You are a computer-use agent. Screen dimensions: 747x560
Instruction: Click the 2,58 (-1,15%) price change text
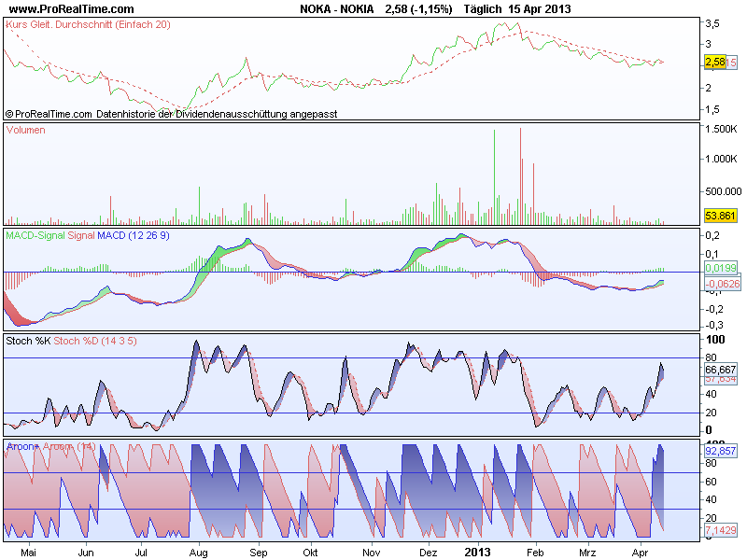tap(418, 9)
